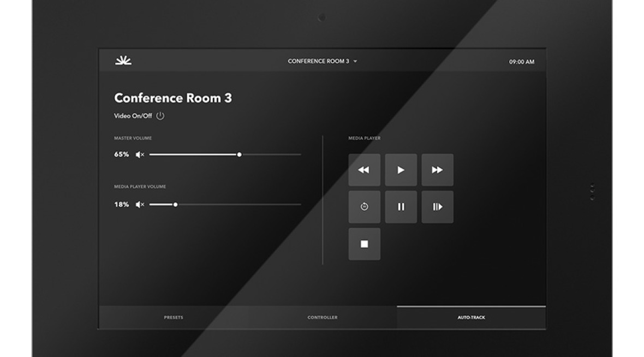Switch to the CONTROLLER tab
The width and height of the screenshot is (644, 357).
(x=323, y=317)
